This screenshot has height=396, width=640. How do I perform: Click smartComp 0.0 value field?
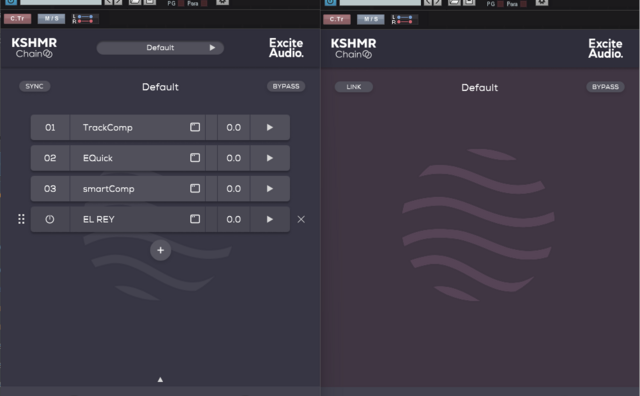click(x=233, y=189)
